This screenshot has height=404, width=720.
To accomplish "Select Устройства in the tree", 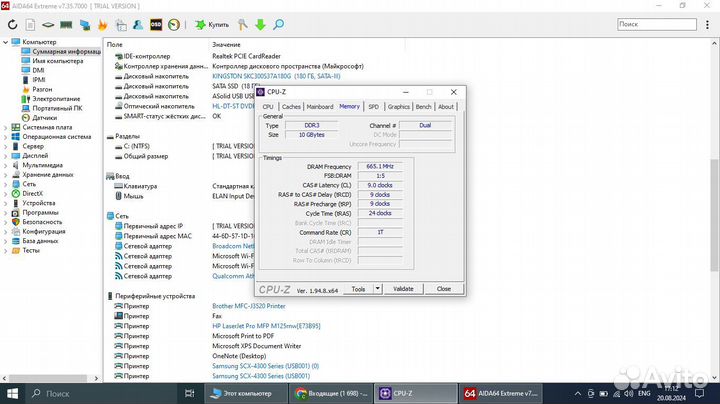I will 39,203.
